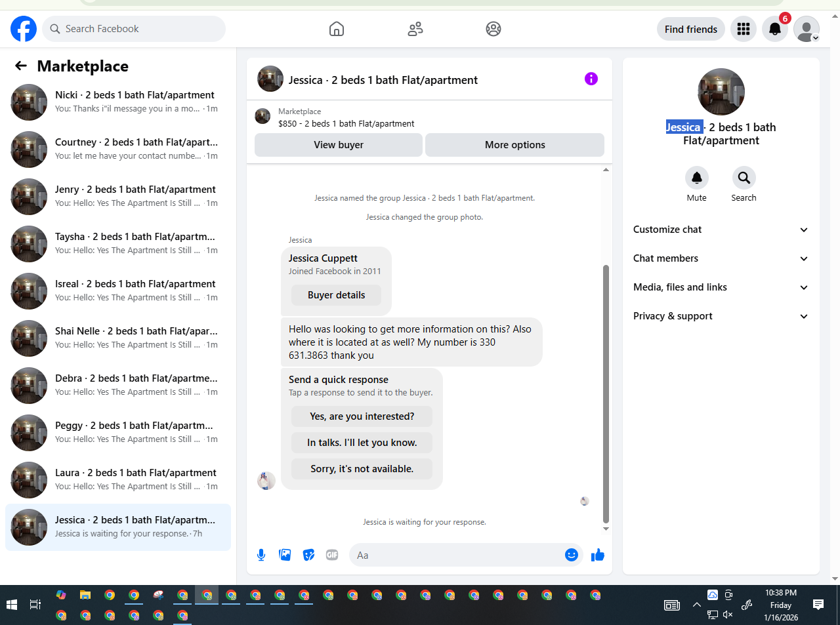Go back using the Marketplace arrow
840x625 pixels.
21,66
